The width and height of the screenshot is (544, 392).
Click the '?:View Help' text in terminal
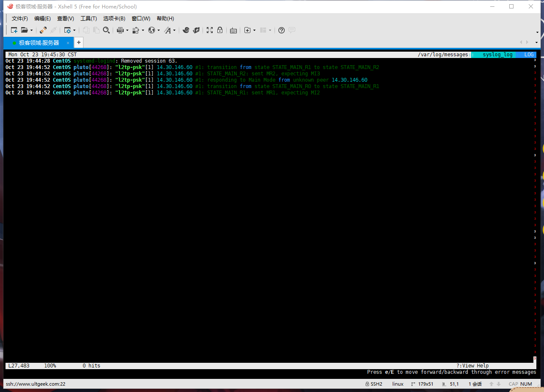tap(472, 366)
